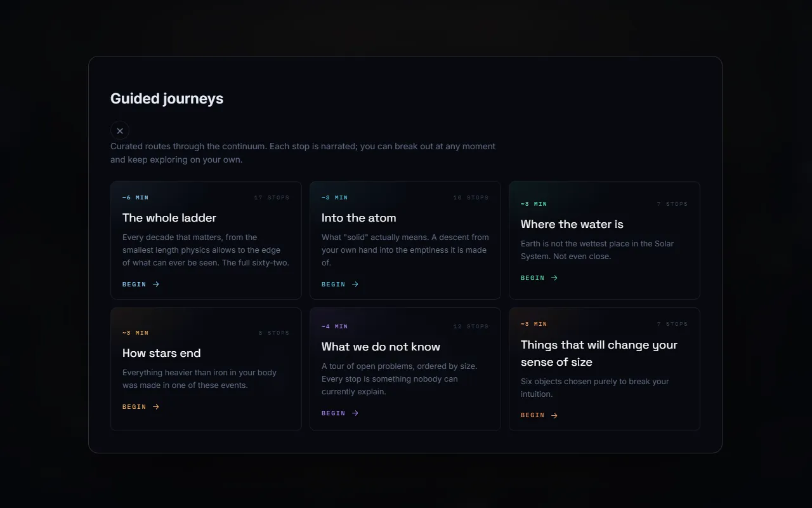
Task: Select What we do not know heading
Action: click(x=381, y=347)
